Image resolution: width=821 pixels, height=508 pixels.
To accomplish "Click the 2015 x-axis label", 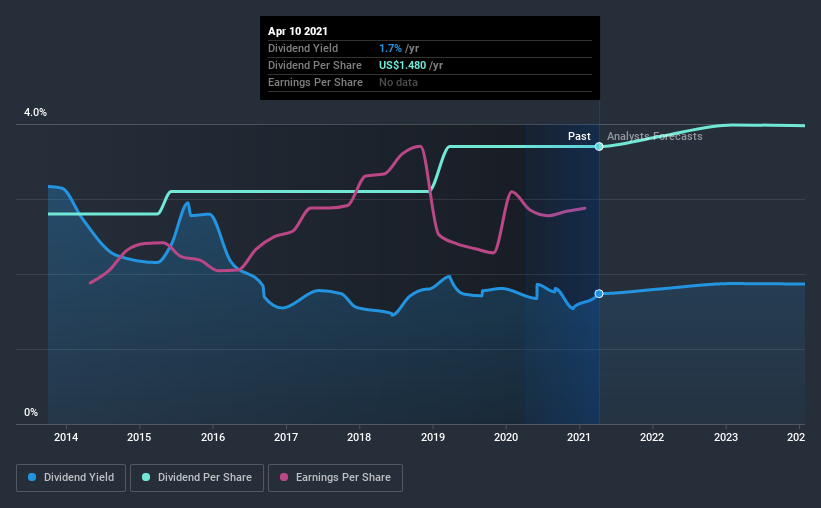I will tap(139, 437).
